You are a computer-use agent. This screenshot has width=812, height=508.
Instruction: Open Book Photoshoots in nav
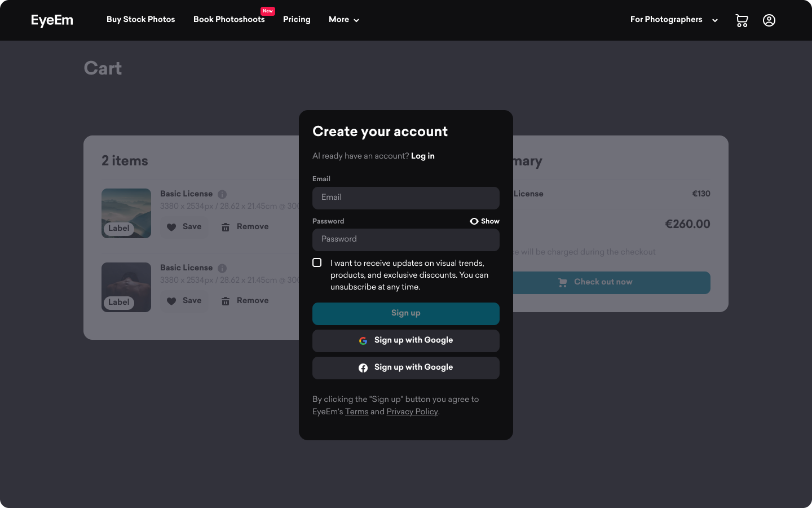229,20
